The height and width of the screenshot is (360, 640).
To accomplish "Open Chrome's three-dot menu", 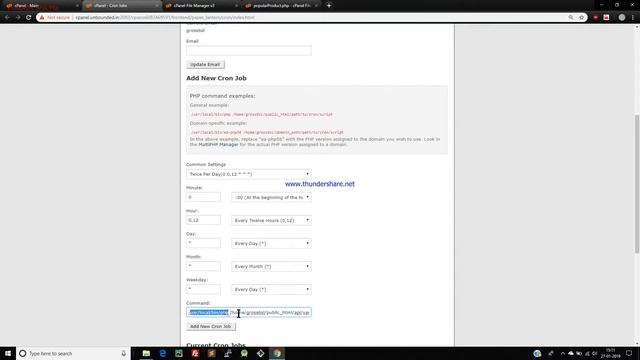I will coord(633,18).
